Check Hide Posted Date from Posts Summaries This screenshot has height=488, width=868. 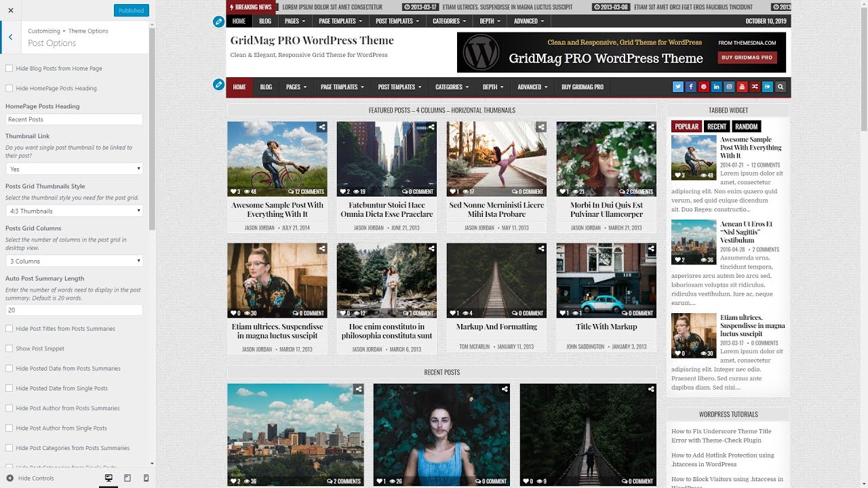[x=9, y=369]
